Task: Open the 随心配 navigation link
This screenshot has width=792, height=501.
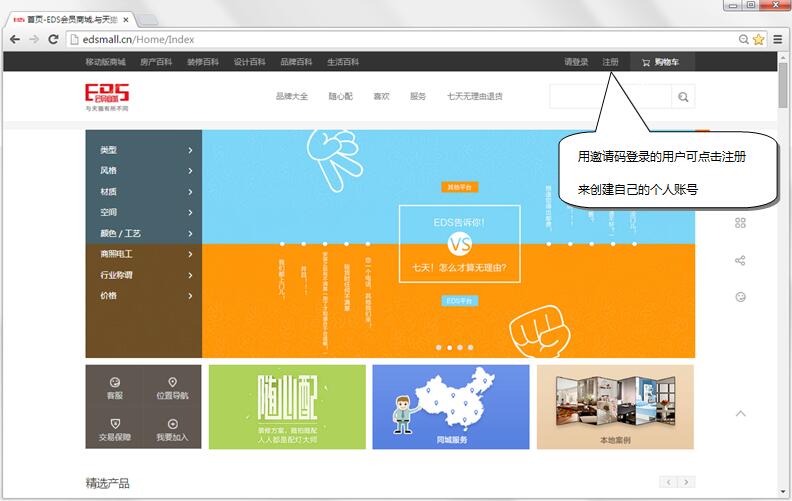Action: click(x=340, y=96)
